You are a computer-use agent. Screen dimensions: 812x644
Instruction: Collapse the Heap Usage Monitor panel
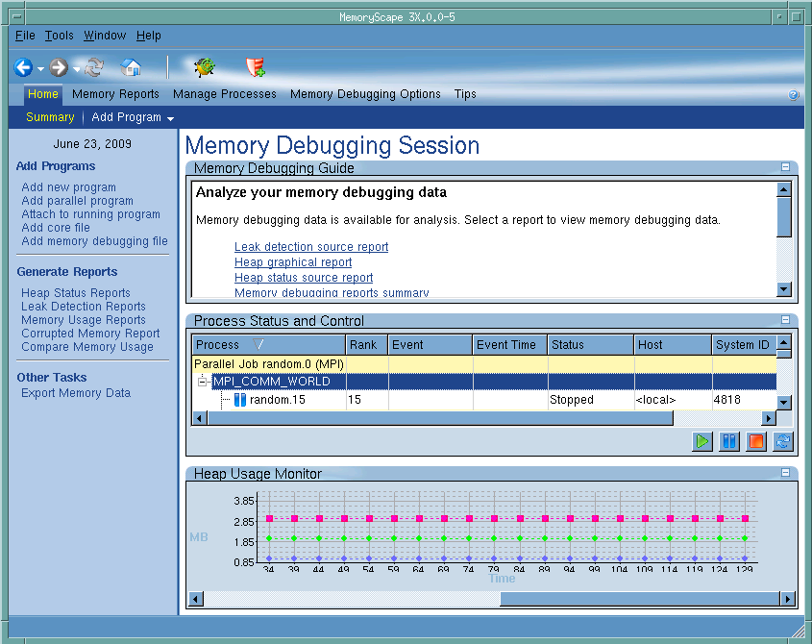(785, 473)
